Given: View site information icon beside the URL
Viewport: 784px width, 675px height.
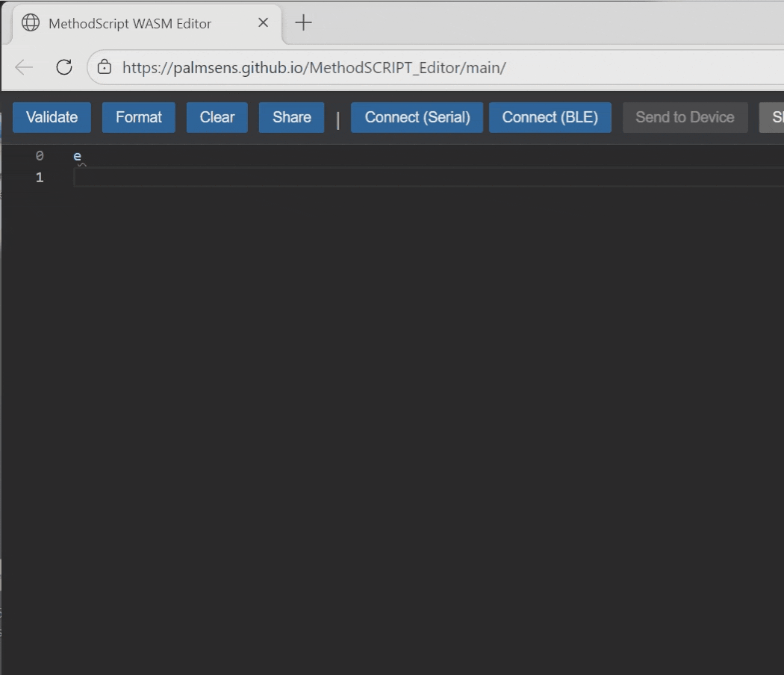Looking at the screenshot, I should pyautogui.click(x=105, y=67).
